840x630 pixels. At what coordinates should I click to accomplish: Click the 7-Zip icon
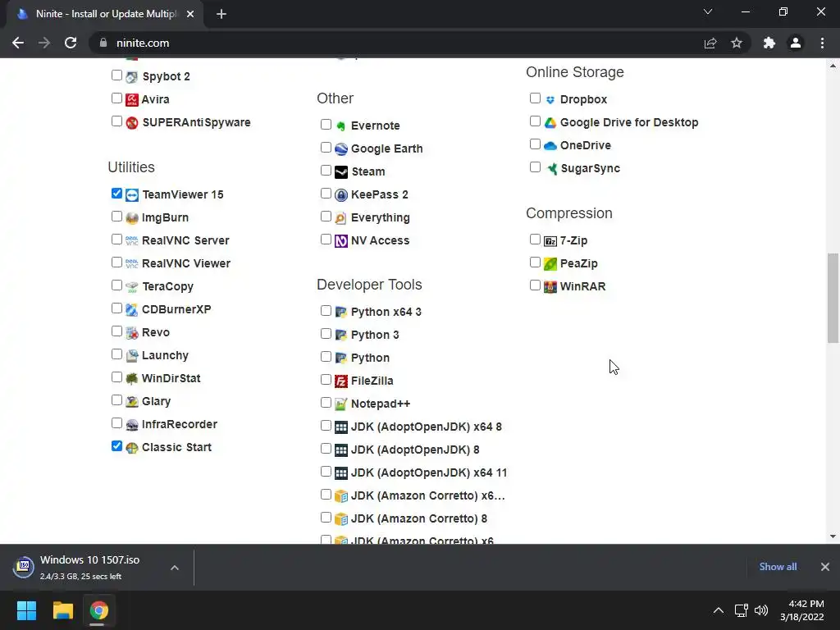point(550,241)
